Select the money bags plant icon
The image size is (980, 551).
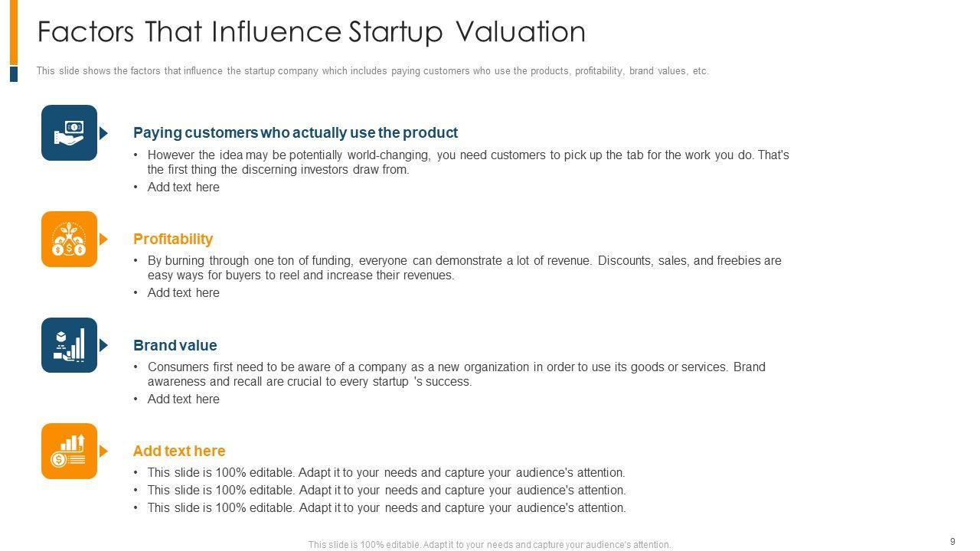(x=69, y=239)
